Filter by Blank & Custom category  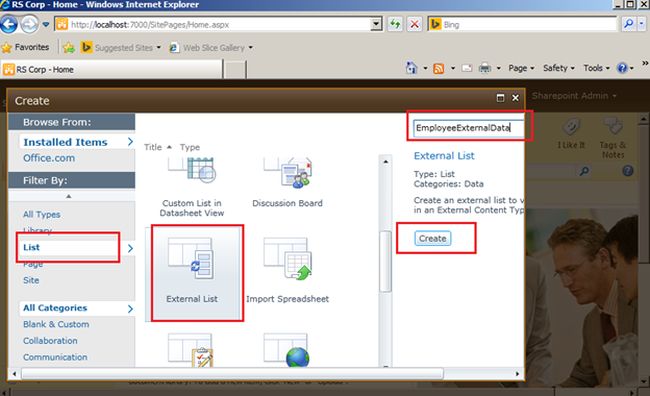click(56, 324)
